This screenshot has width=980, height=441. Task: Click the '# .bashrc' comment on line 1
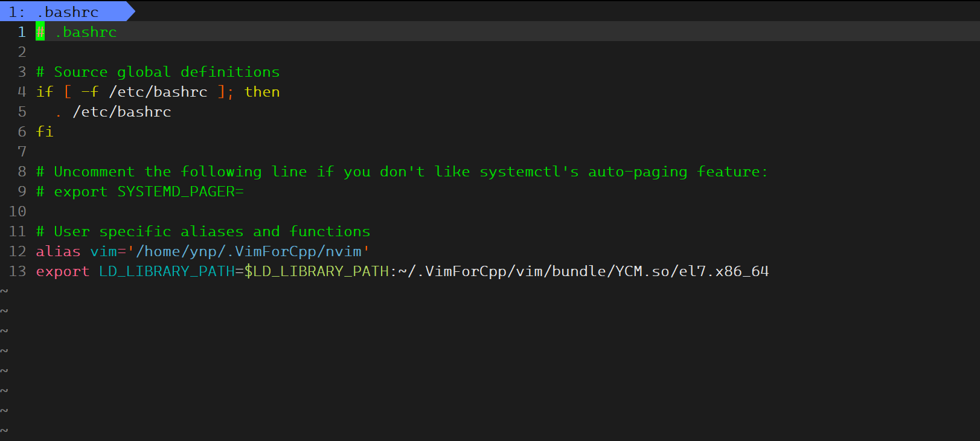click(76, 32)
